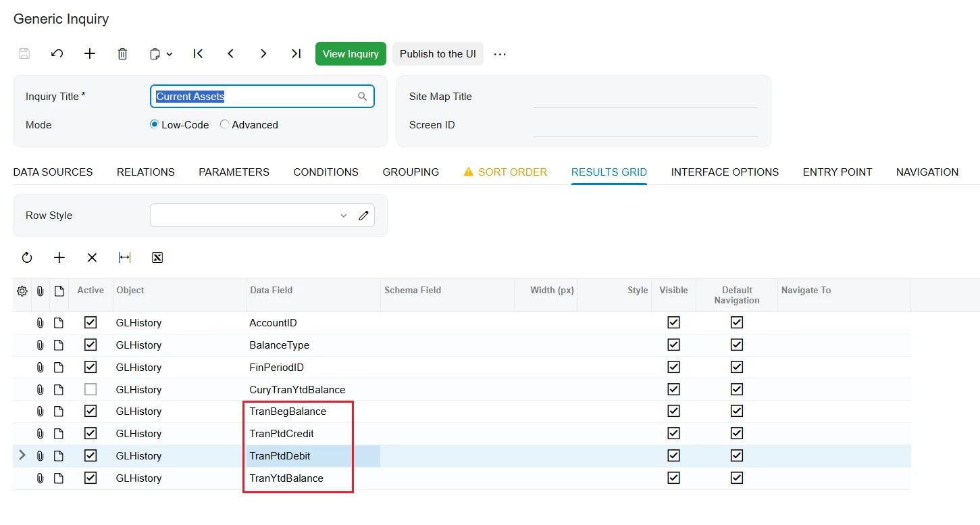Enable Active checkbox for CuryTranYtdBalance row
The width and height of the screenshot is (980, 525).
(x=91, y=389)
